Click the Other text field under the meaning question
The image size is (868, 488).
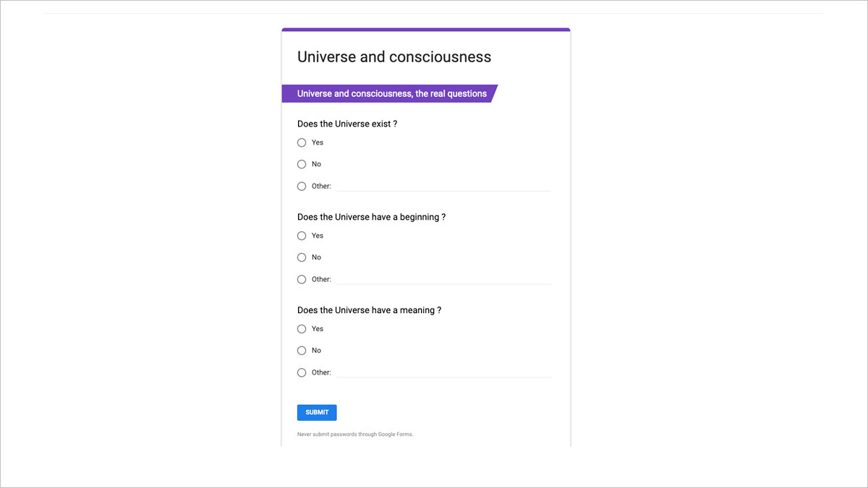(443, 373)
